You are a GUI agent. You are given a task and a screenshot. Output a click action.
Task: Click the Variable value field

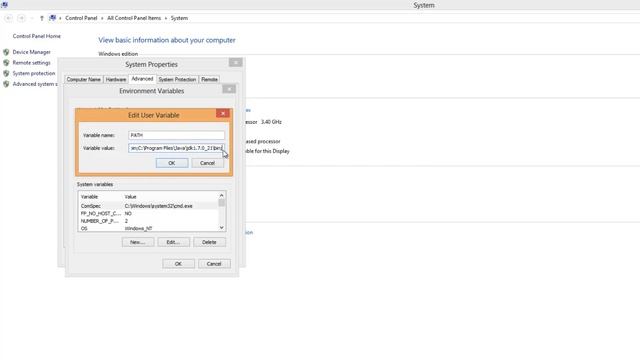[x=176, y=148]
